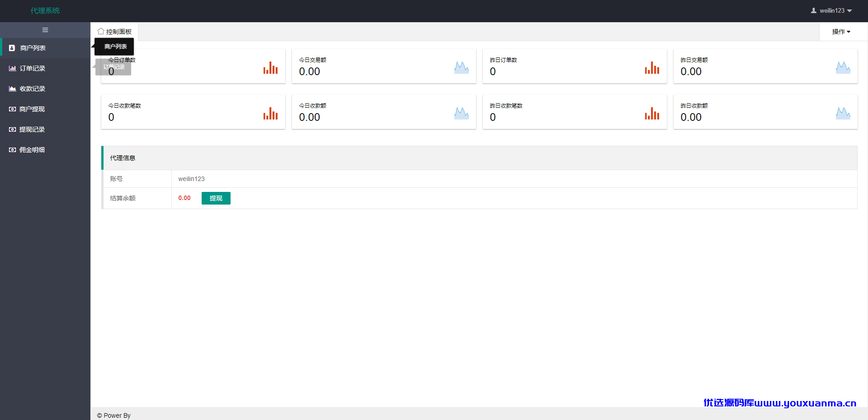Select the 控制面板 tab
868x420 pixels.
pos(114,32)
